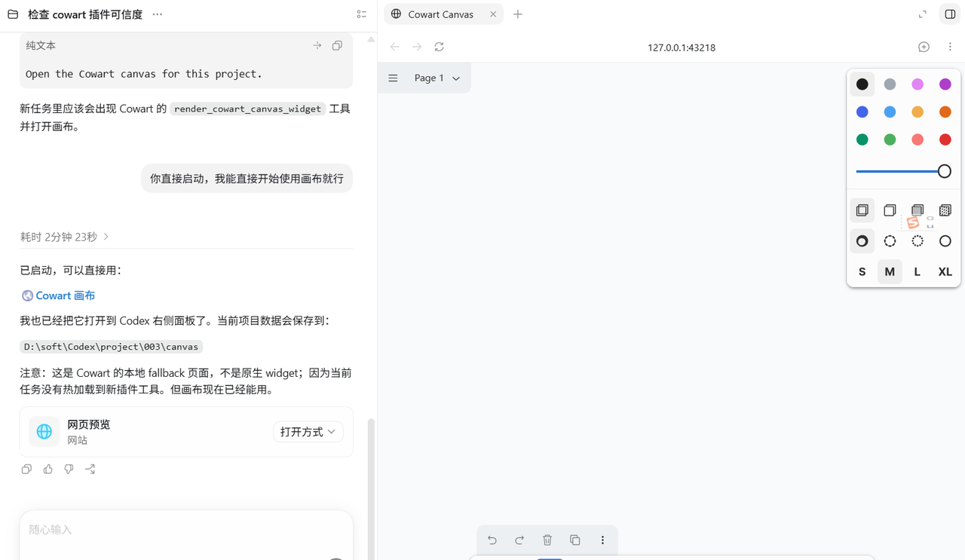Image resolution: width=965 pixels, height=560 pixels.
Task: Reload the Cowart Canvas page
Action: 439,47
